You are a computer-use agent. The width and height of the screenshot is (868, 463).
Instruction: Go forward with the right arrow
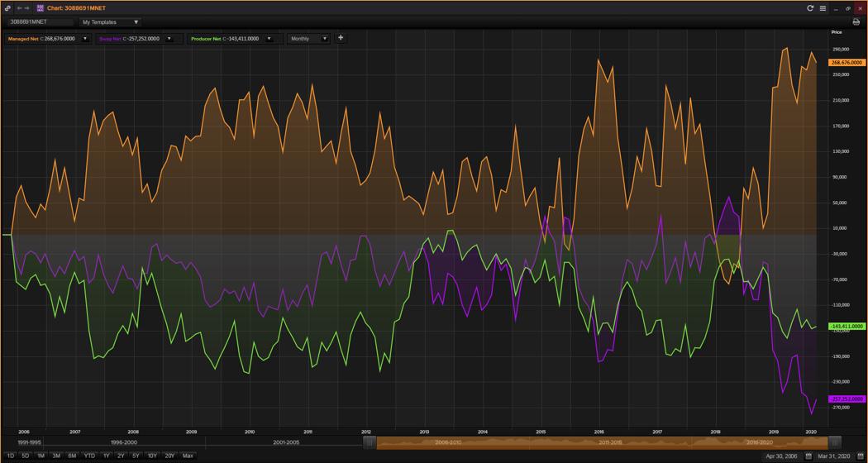click(27, 8)
